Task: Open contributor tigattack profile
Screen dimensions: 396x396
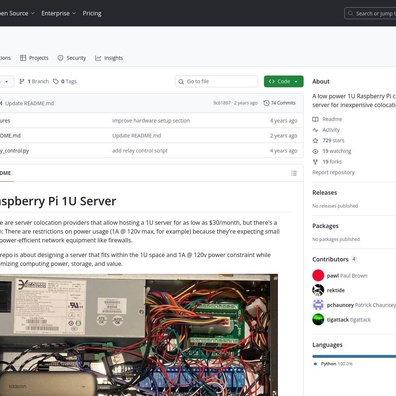Action: 349,320
